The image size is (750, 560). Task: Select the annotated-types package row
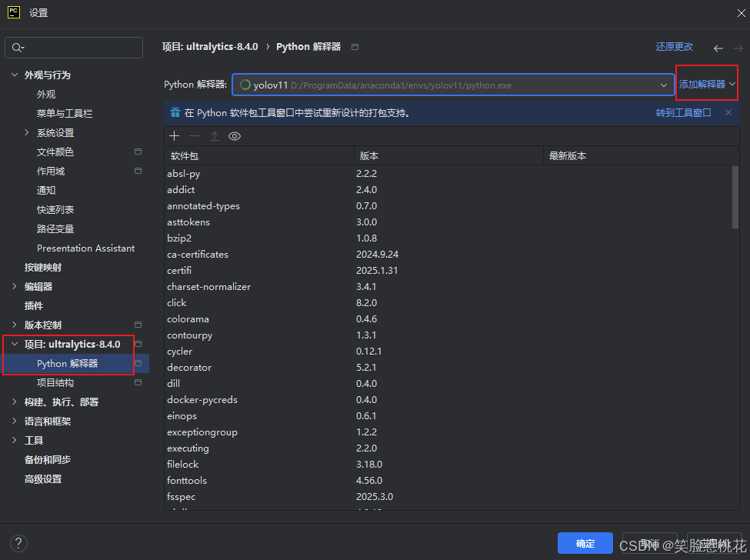coord(448,206)
